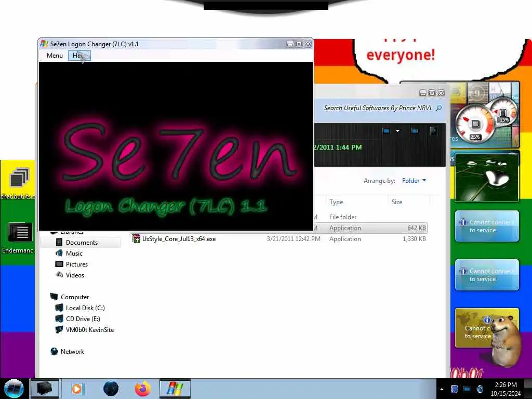Open CD Drive (E:) in navigation pane

(x=83, y=318)
